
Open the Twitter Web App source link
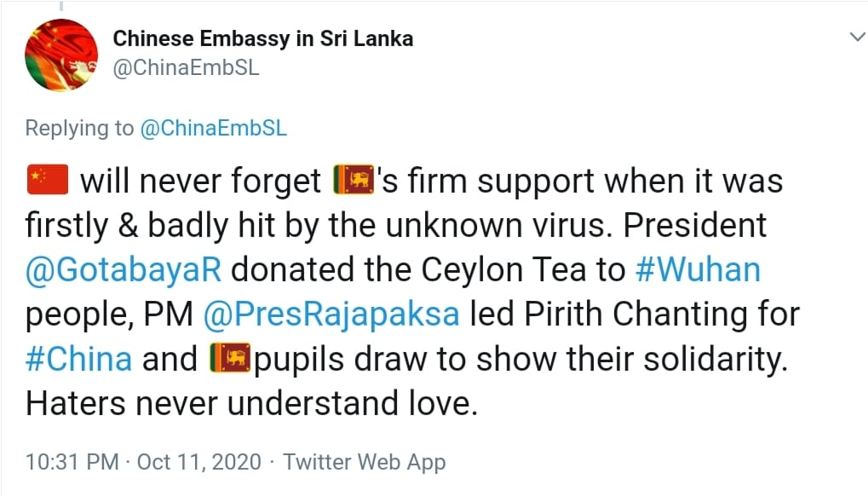pyautogui.click(x=365, y=462)
